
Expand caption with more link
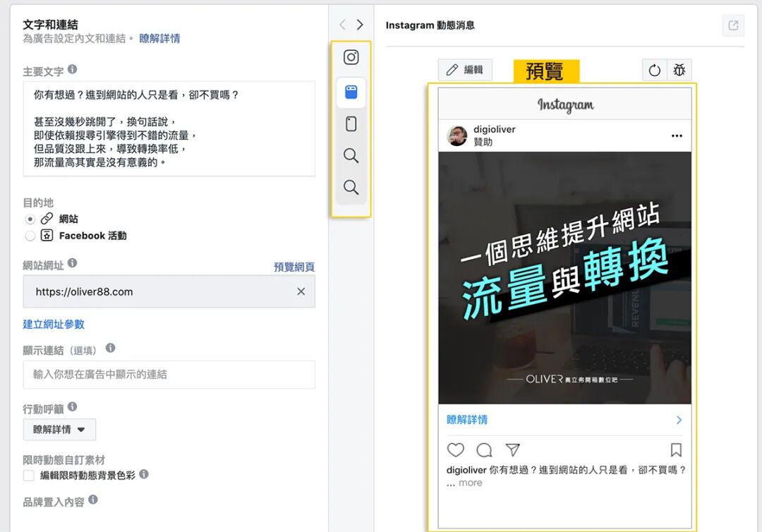coord(471,483)
